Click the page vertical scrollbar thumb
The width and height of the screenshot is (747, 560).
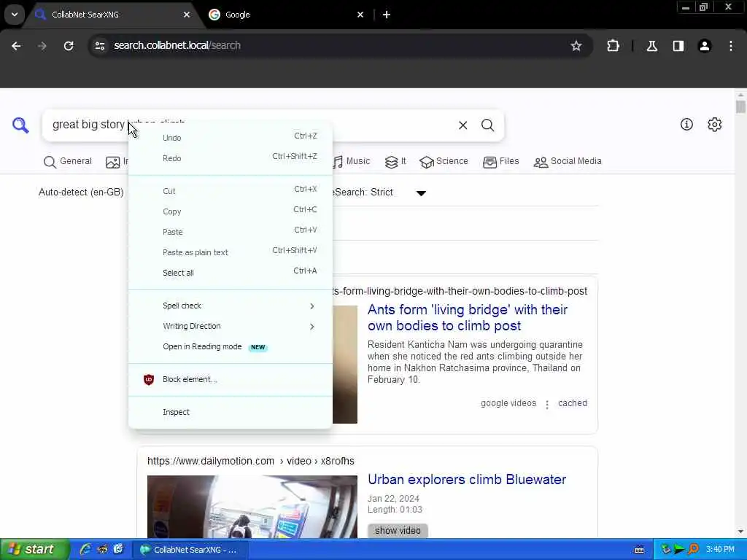[x=740, y=106]
